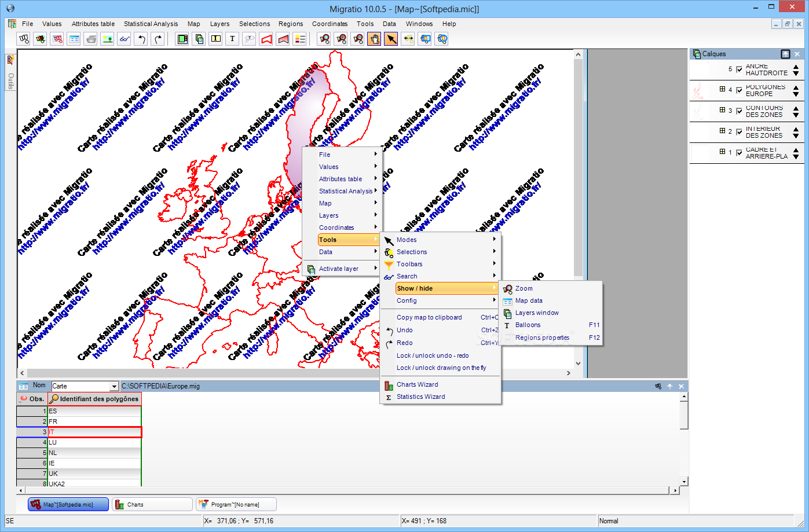The width and height of the screenshot is (809, 532).
Task: Click the red outline polygon toolbar icon
Action: pos(266,39)
